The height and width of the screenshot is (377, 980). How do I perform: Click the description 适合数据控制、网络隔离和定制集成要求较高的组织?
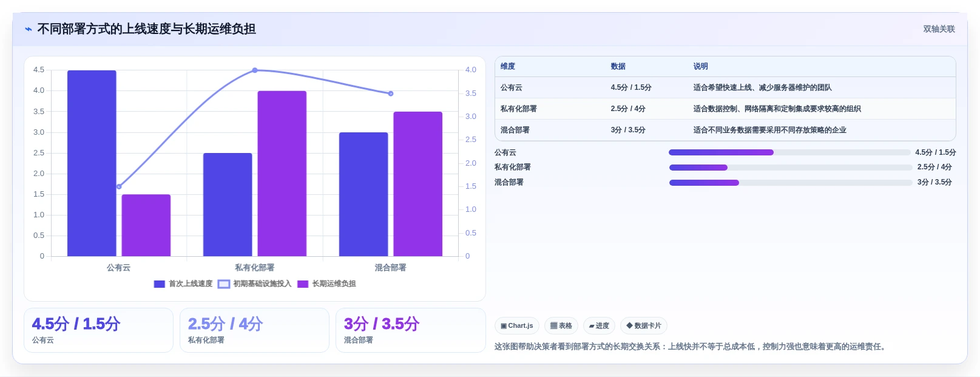coord(777,109)
